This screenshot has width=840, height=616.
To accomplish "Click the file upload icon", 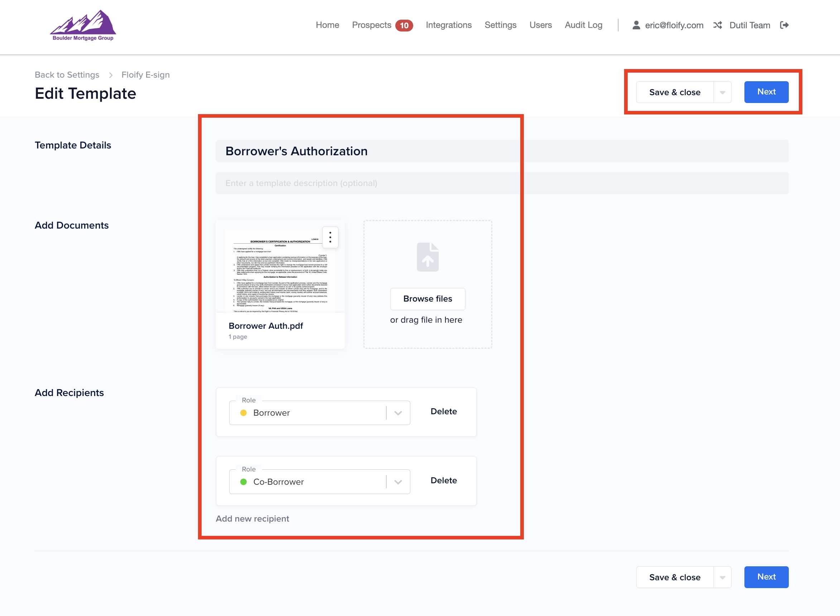I will click(428, 257).
